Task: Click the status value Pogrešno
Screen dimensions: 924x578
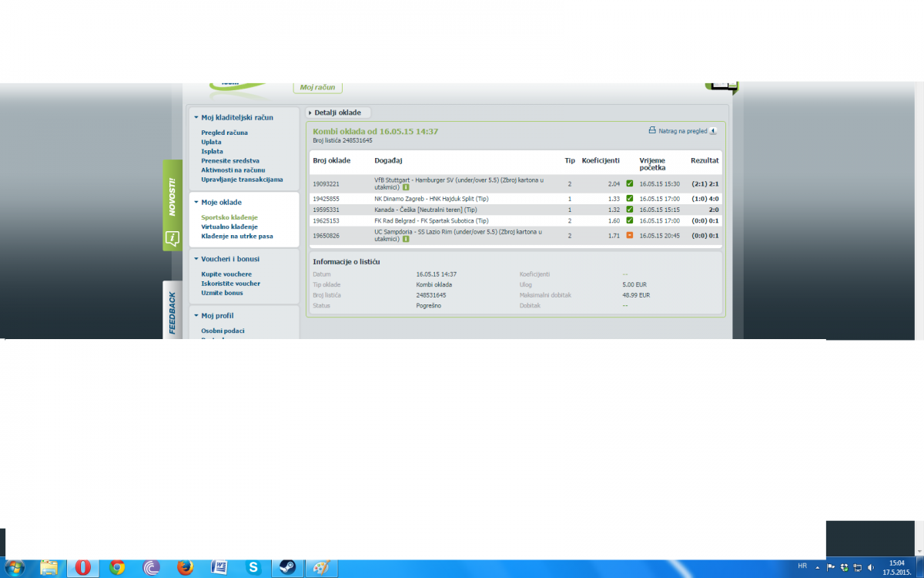Action: [429, 305]
